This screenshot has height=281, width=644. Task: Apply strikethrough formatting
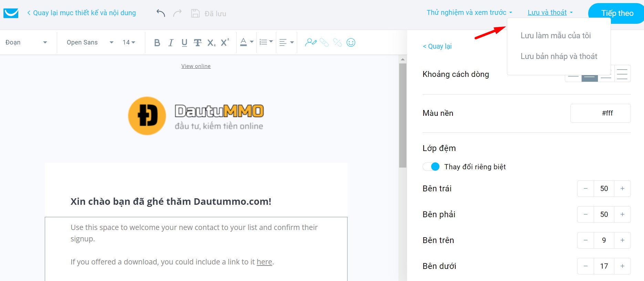[197, 42]
